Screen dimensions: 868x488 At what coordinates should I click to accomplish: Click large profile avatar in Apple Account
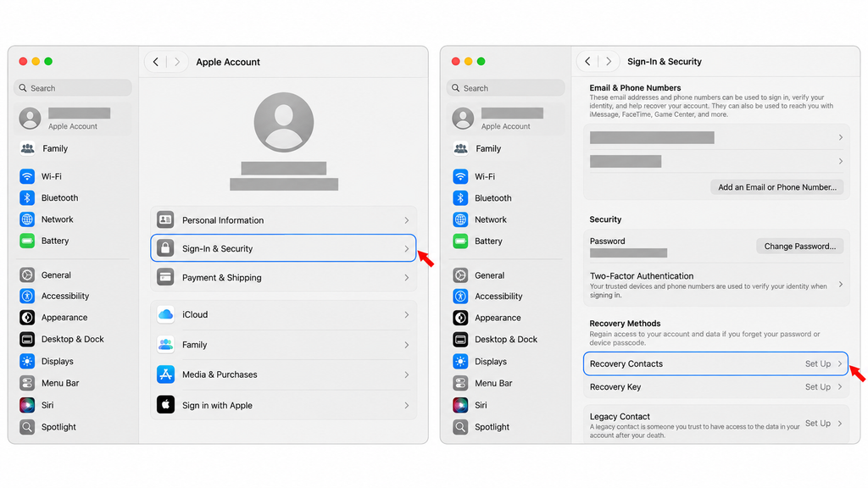284,122
